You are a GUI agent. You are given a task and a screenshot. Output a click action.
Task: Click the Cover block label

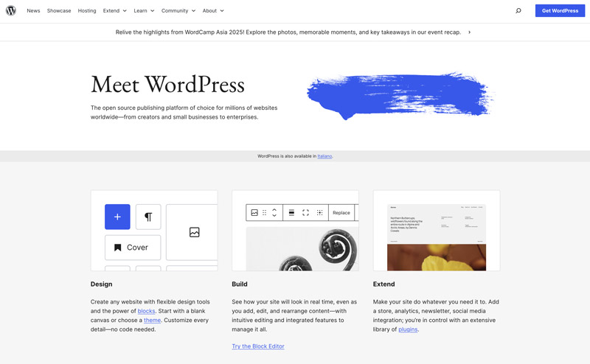(137, 248)
